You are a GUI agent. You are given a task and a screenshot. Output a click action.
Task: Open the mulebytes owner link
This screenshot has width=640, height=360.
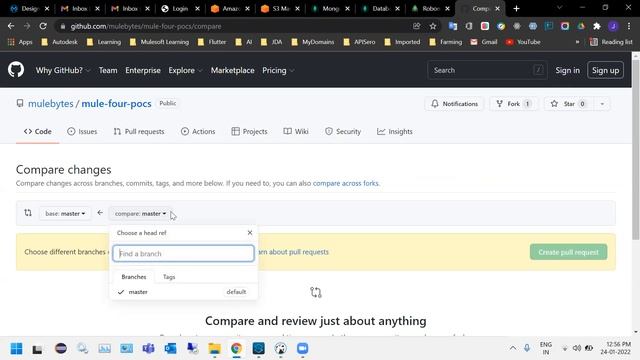[x=51, y=104]
